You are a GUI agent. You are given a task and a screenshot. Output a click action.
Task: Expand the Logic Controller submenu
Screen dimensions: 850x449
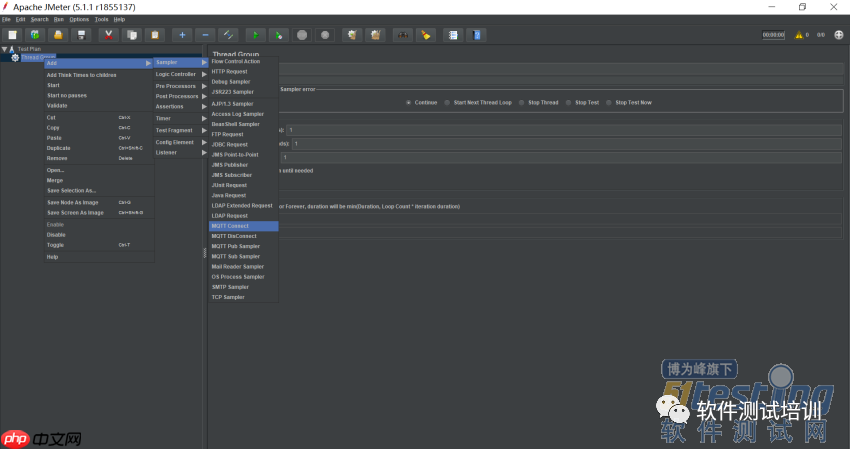[x=178, y=74]
